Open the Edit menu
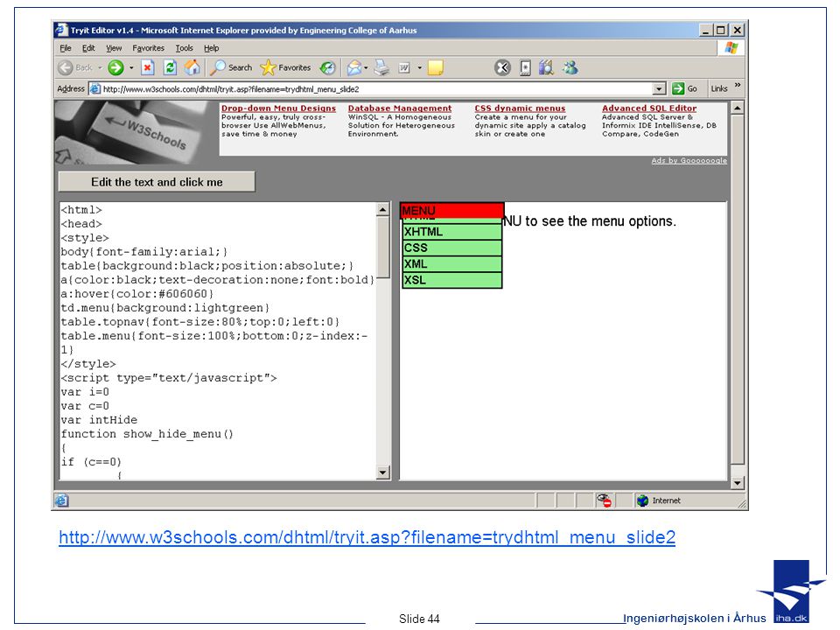 point(88,48)
